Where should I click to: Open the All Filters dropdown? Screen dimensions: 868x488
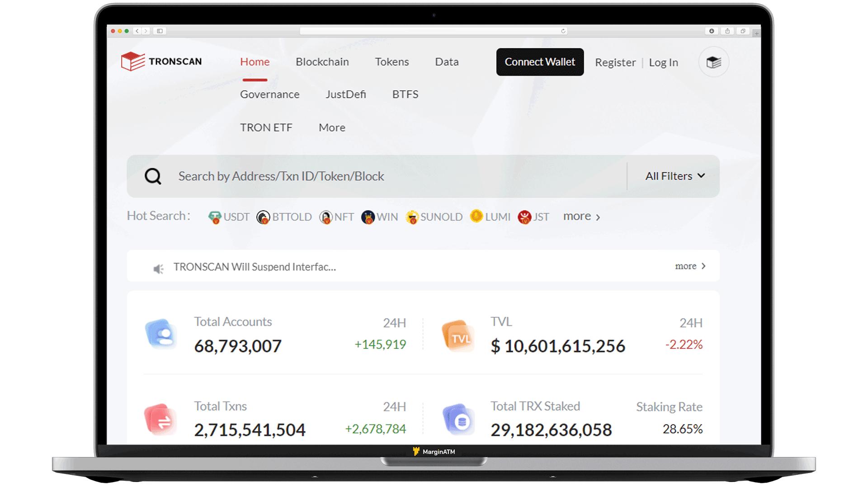675,176
